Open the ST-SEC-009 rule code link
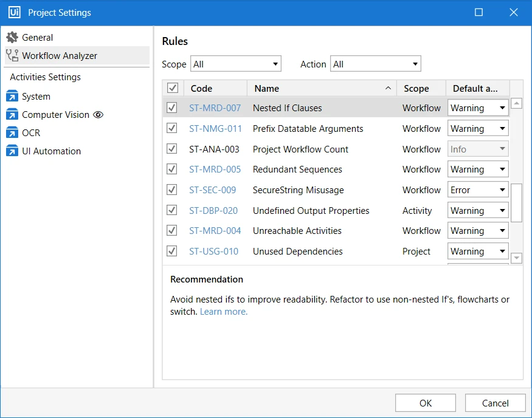The width and height of the screenshot is (532, 418). (212, 190)
